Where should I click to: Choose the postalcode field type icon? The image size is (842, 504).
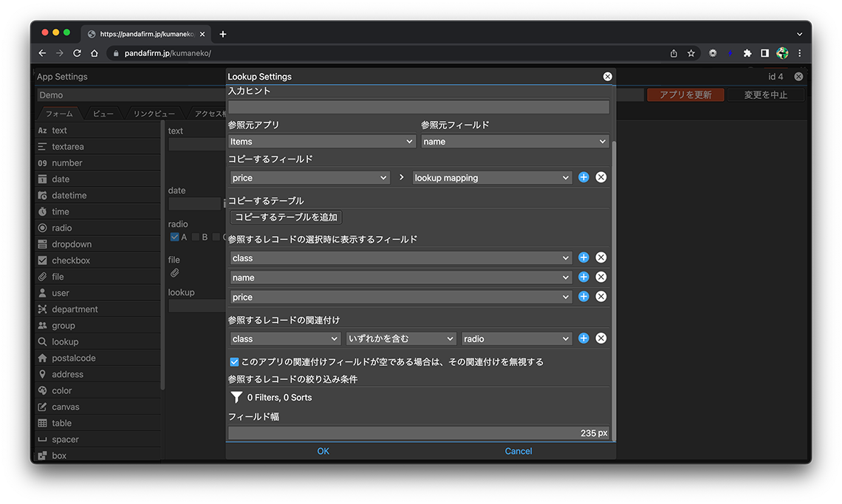click(x=43, y=358)
